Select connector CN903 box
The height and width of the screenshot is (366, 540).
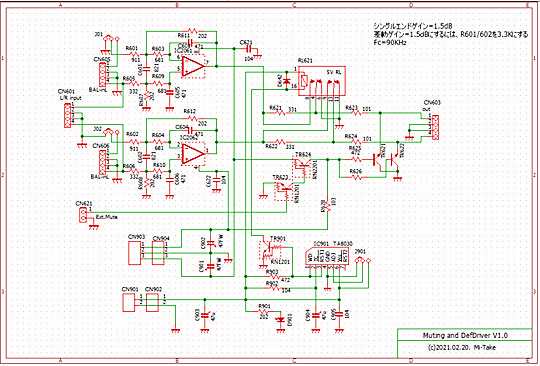pyautogui.click(x=134, y=253)
